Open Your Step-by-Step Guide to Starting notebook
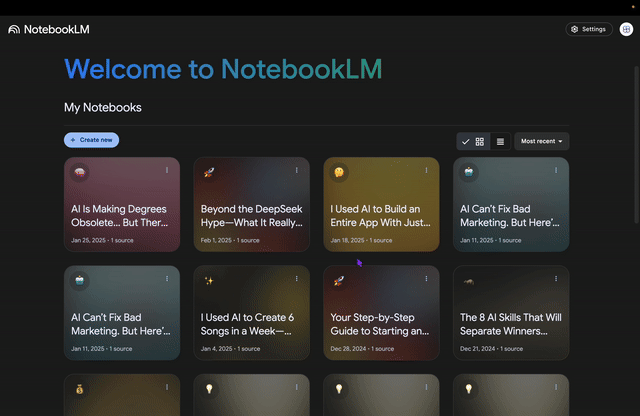The width and height of the screenshot is (640, 416). (x=381, y=313)
